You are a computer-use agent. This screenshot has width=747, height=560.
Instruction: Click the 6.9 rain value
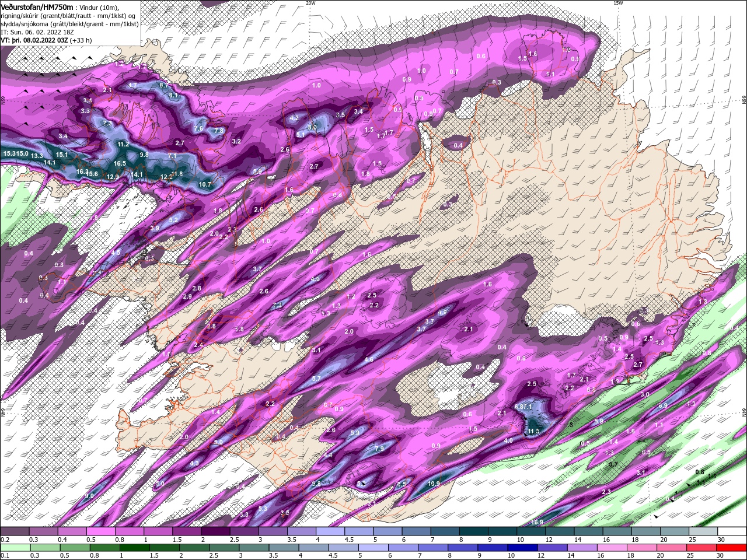pos(663,405)
